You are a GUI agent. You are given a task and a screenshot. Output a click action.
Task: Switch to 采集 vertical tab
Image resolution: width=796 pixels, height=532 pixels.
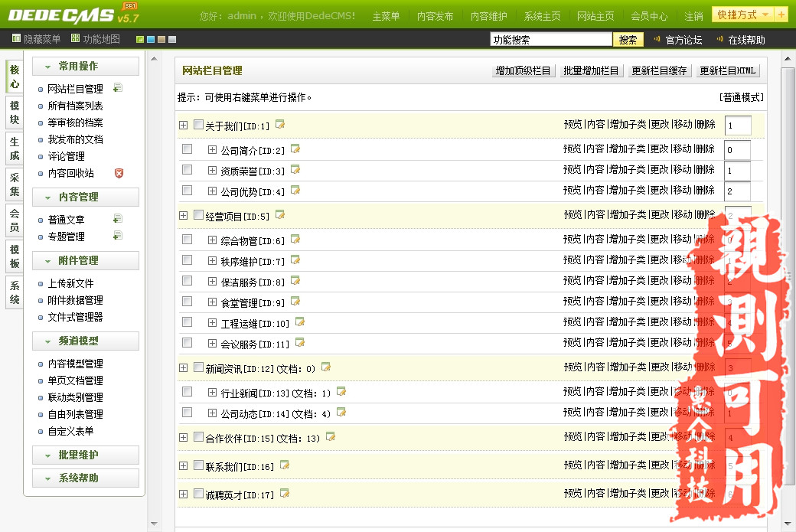[15, 184]
